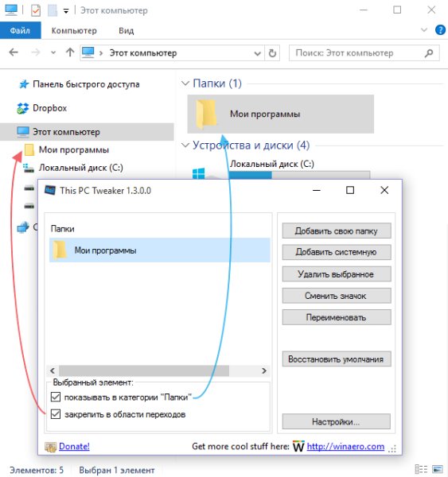Collapse the 'Устройства и диски (4)' group

click(x=185, y=145)
